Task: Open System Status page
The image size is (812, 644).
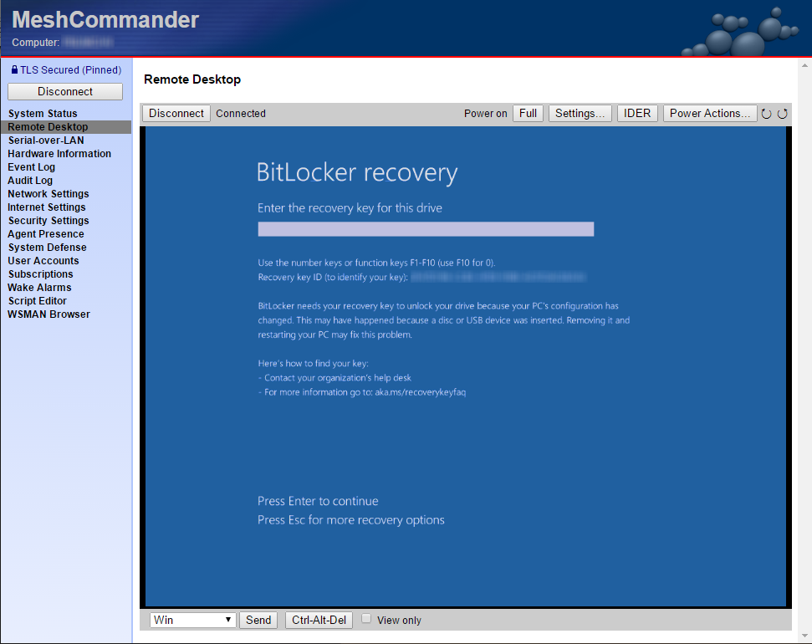Action: coord(43,114)
